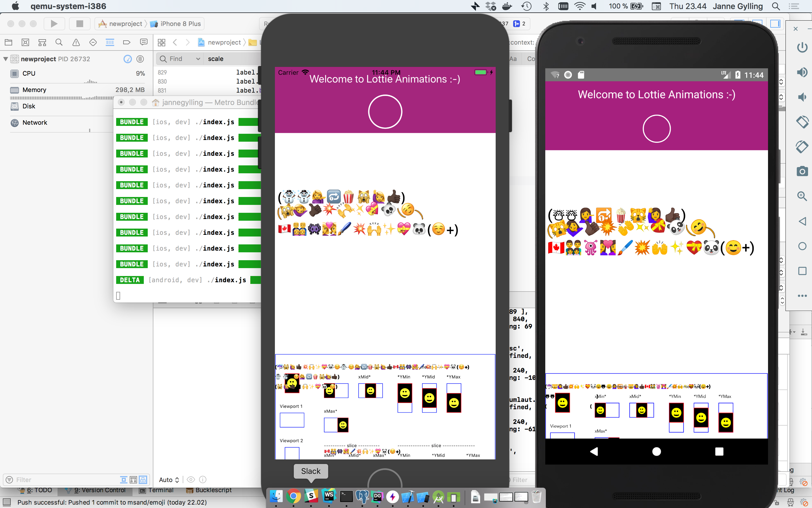Toggle the pause process view icon
This screenshot has width=812, height=508.
point(140,59)
